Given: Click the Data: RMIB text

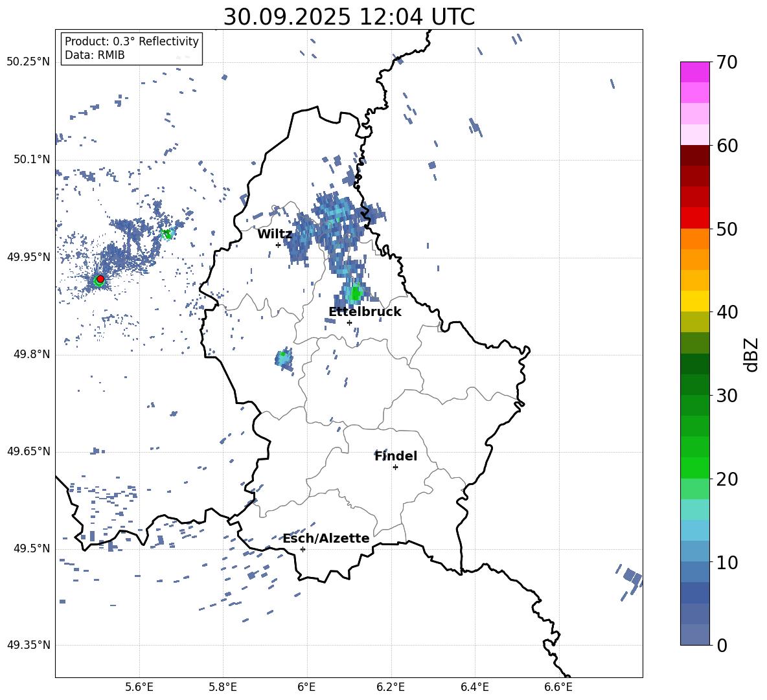Looking at the screenshot, I should [95, 55].
